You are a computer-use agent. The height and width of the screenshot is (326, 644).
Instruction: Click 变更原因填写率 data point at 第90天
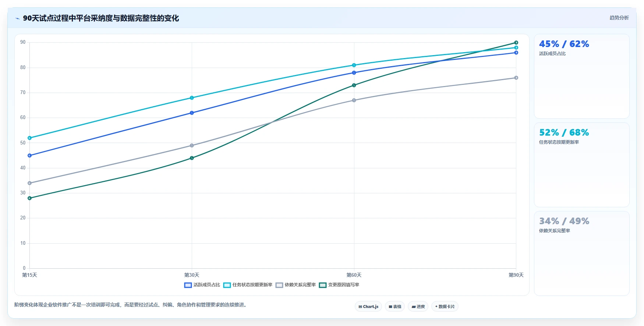(x=516, y=43)
